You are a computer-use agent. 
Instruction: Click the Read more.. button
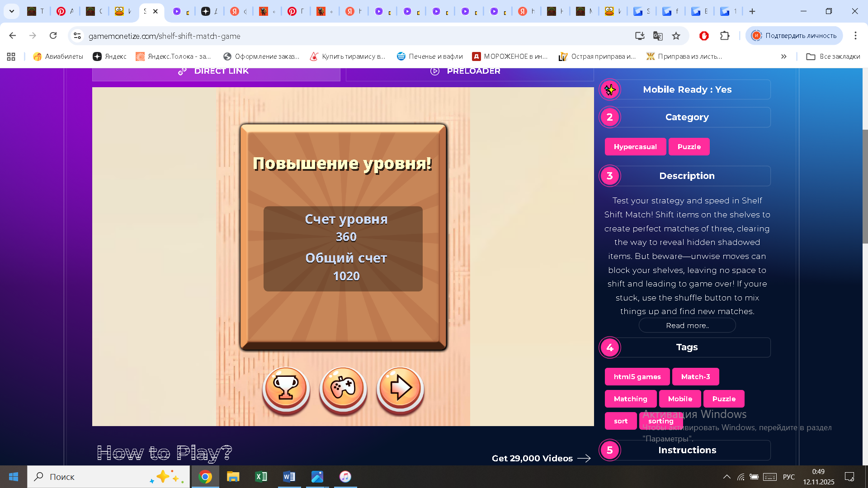click(x=687, y=325)
